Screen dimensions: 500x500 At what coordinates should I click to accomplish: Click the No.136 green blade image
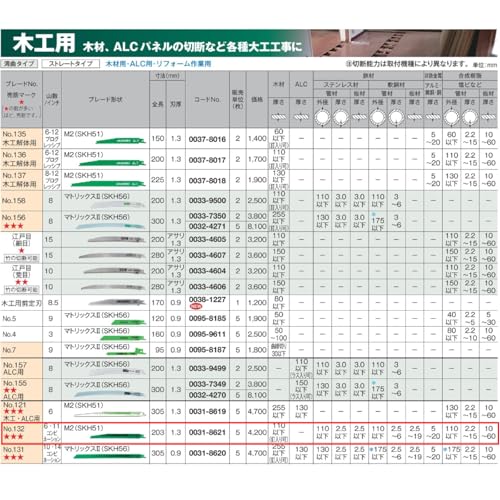112,163
